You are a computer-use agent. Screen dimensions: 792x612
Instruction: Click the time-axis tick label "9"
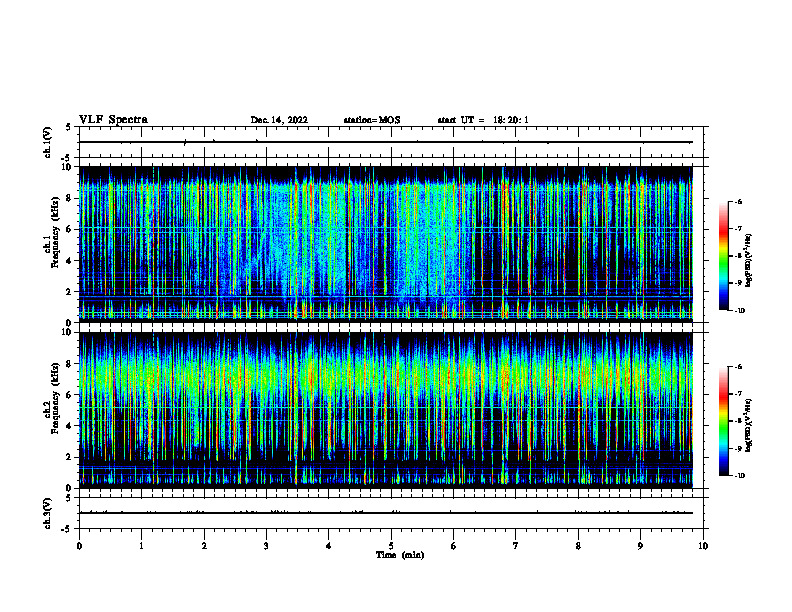pyautogui.click(x=641, y=546)
